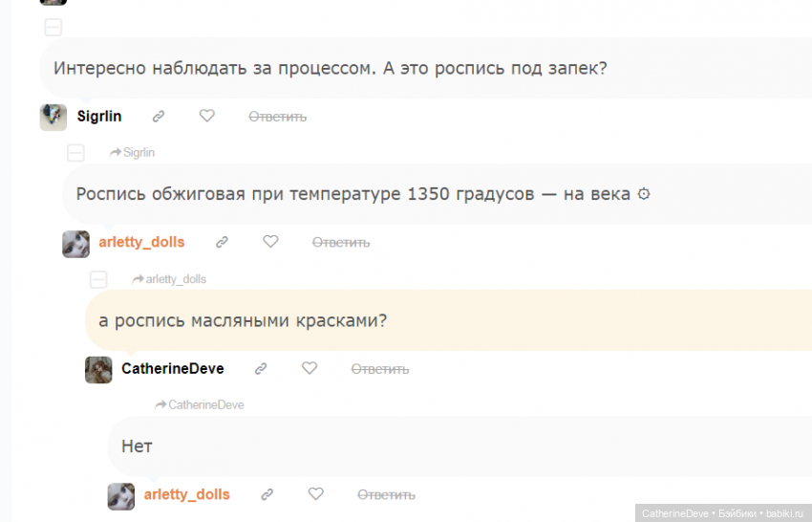The image size is (812, 522).
Task: Click link icon beside first arletty_dolls comment
Action: click(x=222, y=243)
